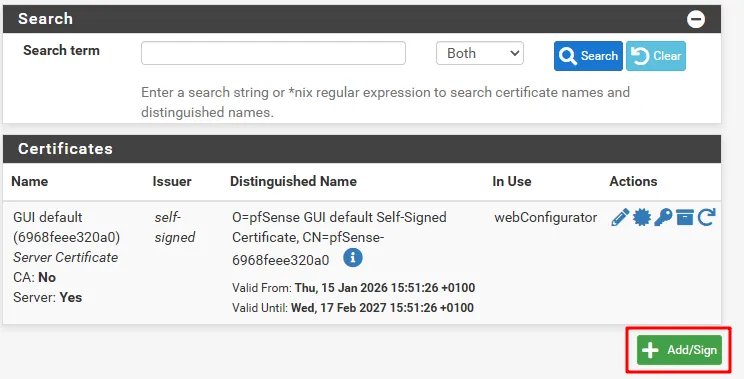
Task: Click the Search term label
Action: (x=61, y=50)
